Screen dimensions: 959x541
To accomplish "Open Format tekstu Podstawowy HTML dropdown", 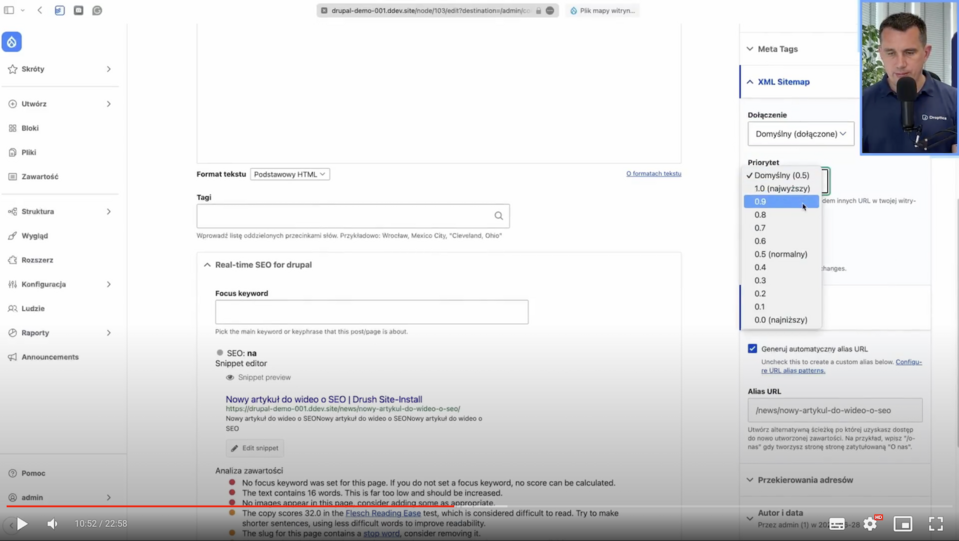I will pos(290,174).
